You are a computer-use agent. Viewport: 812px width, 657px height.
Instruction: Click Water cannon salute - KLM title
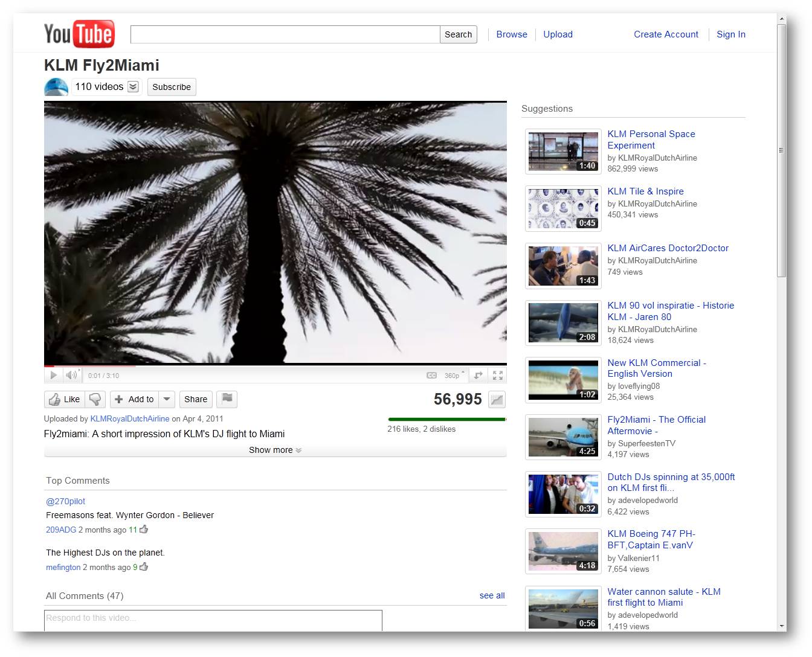[x=664, y=597]
